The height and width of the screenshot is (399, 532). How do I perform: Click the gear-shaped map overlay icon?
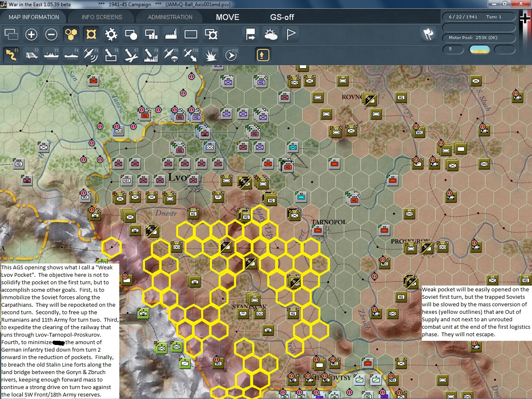(111, 34)
